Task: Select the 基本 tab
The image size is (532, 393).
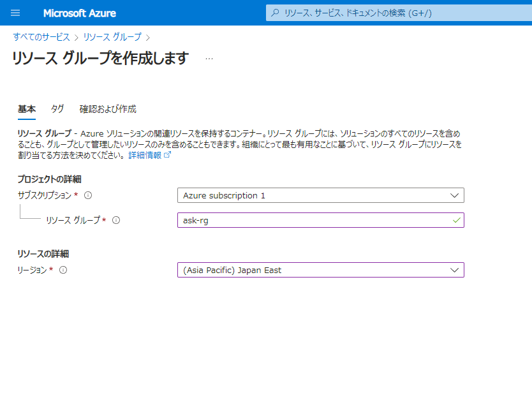Action: coord(26,109)
